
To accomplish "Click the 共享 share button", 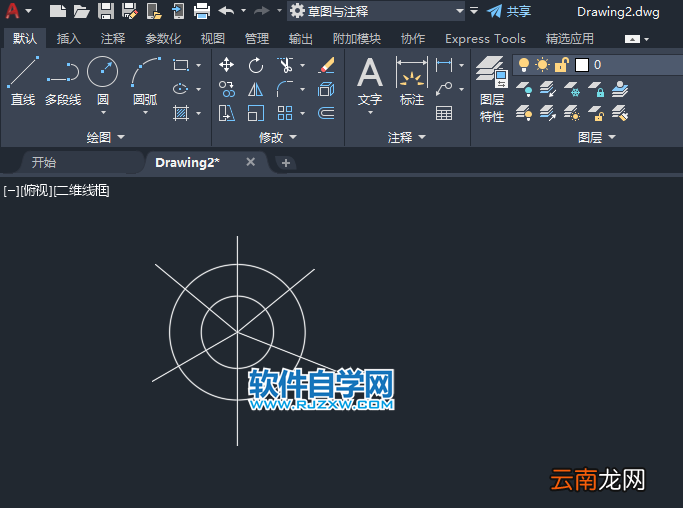I will [509, 11].
